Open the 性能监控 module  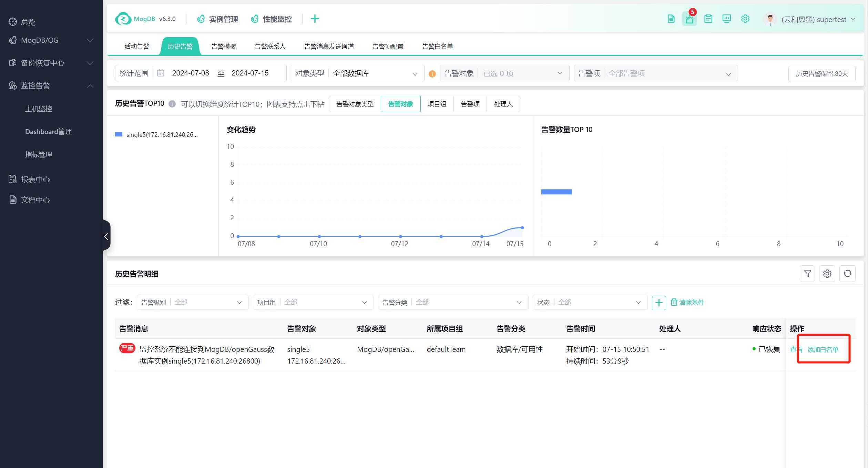271,19
